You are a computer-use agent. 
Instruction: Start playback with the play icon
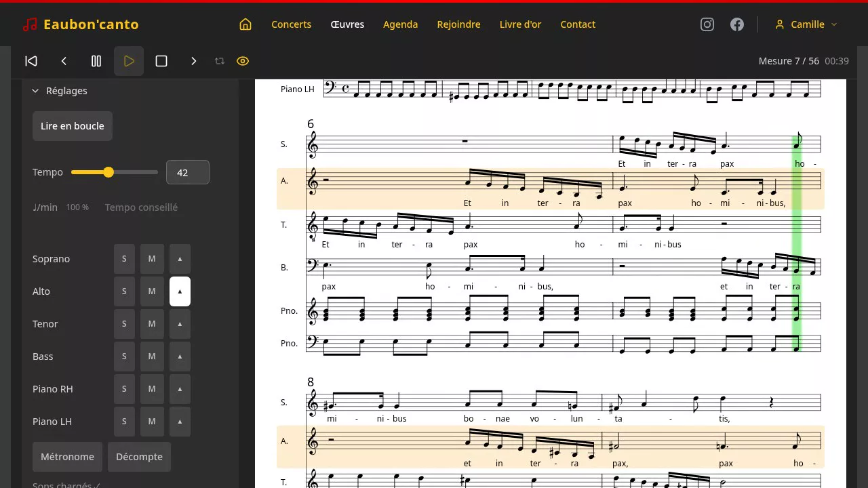129,61
